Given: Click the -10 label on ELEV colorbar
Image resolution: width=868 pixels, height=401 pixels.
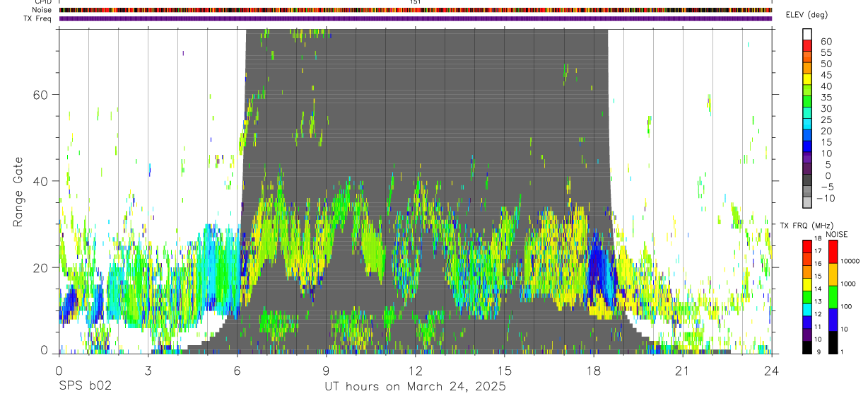Looking at the screenshot, I should coord(826,198).
